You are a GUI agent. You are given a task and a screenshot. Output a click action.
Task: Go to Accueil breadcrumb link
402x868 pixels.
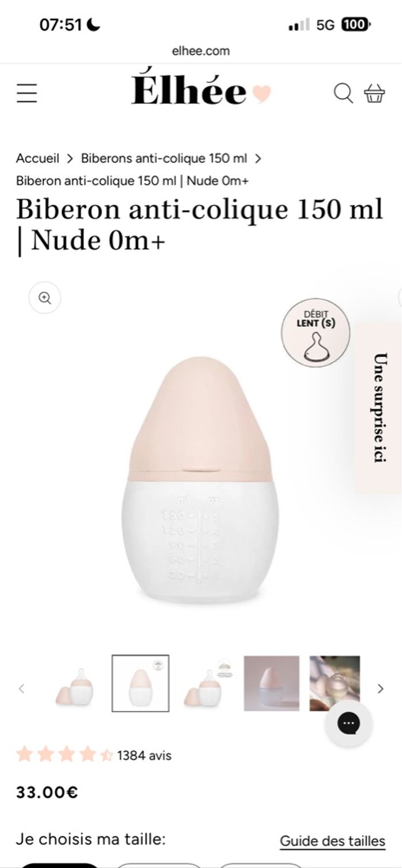coord(37,158)
